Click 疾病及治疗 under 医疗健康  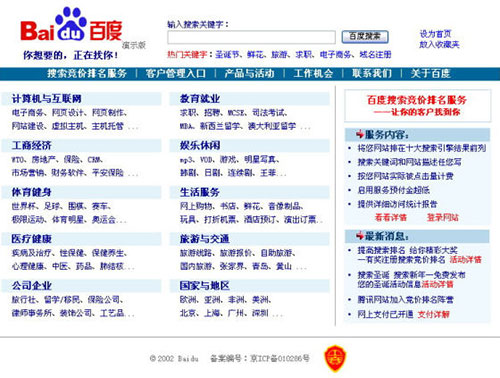[x=31, y=253]
